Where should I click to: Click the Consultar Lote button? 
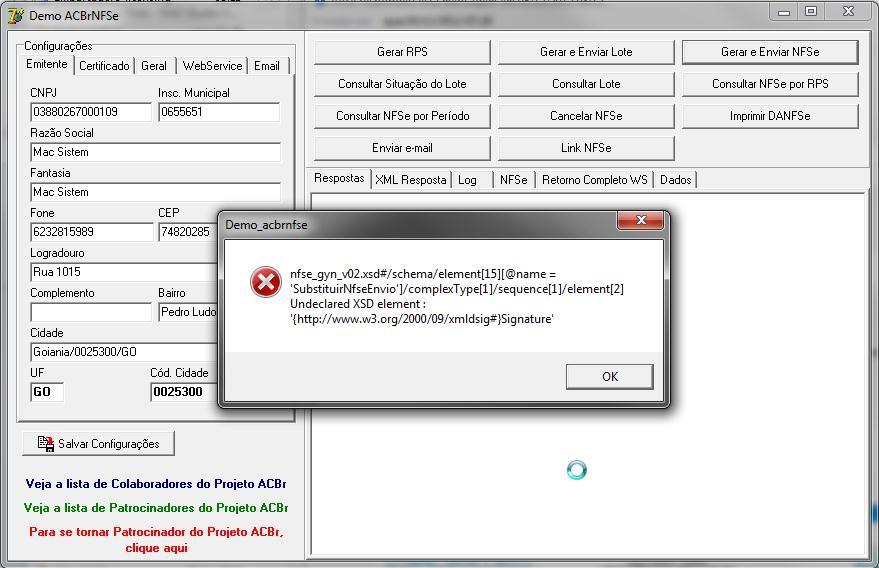click(x=586, y=84)
